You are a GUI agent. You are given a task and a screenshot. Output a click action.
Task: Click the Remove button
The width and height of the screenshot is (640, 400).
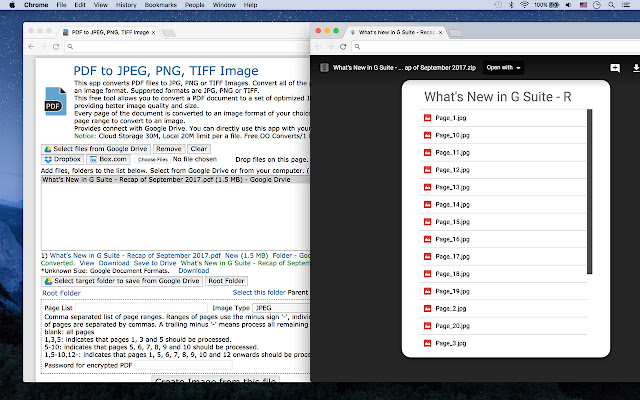(169, 149)
